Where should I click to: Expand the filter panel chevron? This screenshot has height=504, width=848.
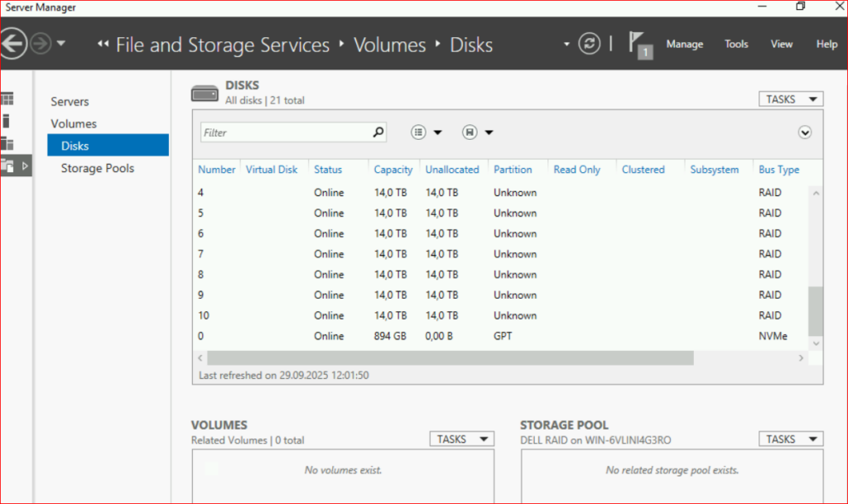[804, 132]
